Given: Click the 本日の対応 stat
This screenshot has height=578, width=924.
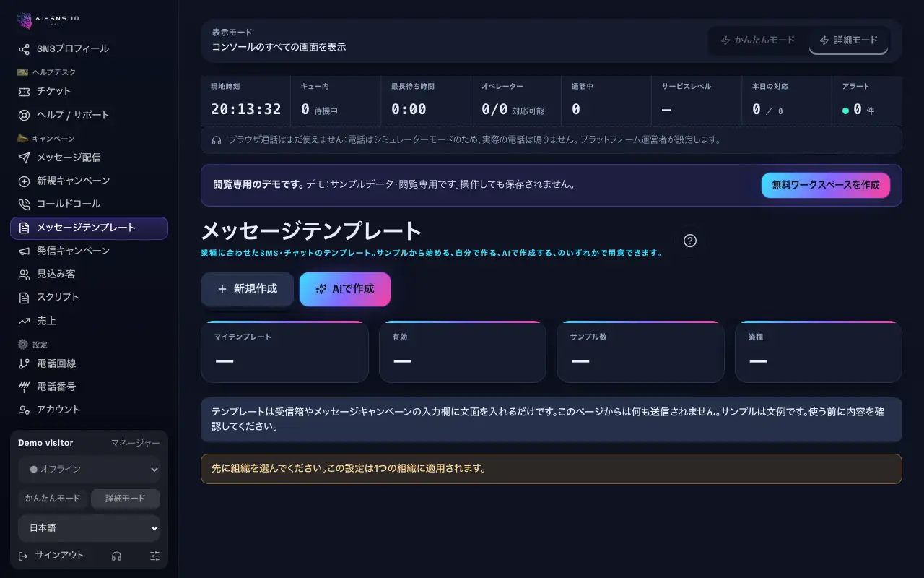Looking at the screenshot, I should point(787,102).
